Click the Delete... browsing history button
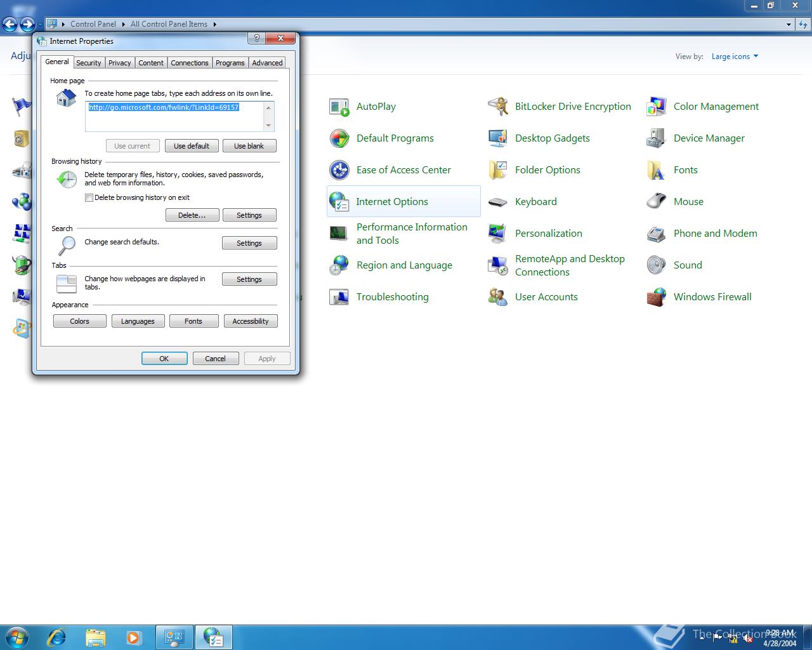This screenshot has width=812, height=650. [192, 215]
